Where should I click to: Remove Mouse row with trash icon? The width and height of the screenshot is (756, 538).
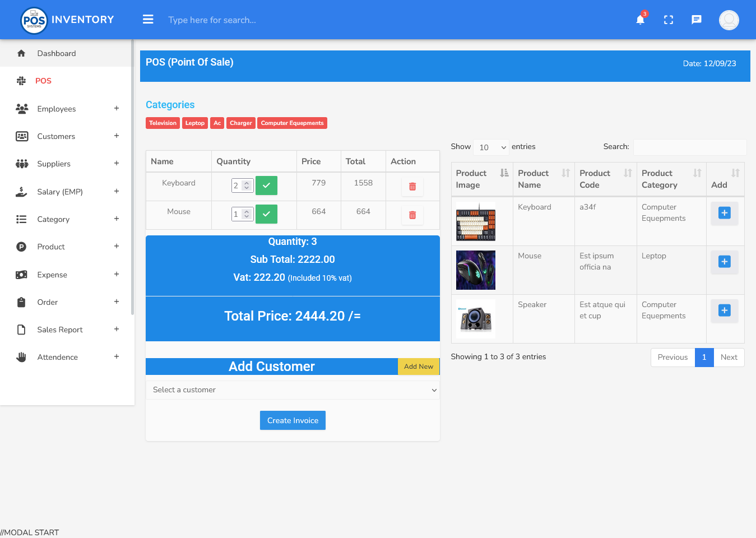[412, 215]
